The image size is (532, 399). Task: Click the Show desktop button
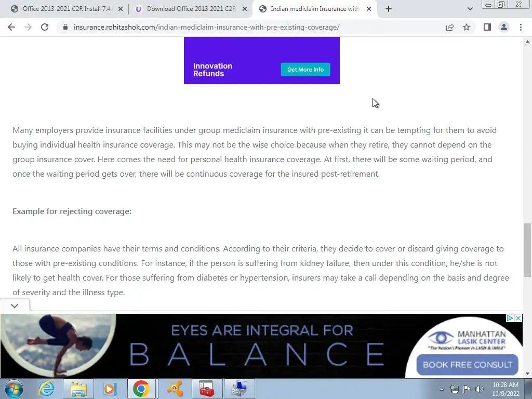[x=529, y=389]
